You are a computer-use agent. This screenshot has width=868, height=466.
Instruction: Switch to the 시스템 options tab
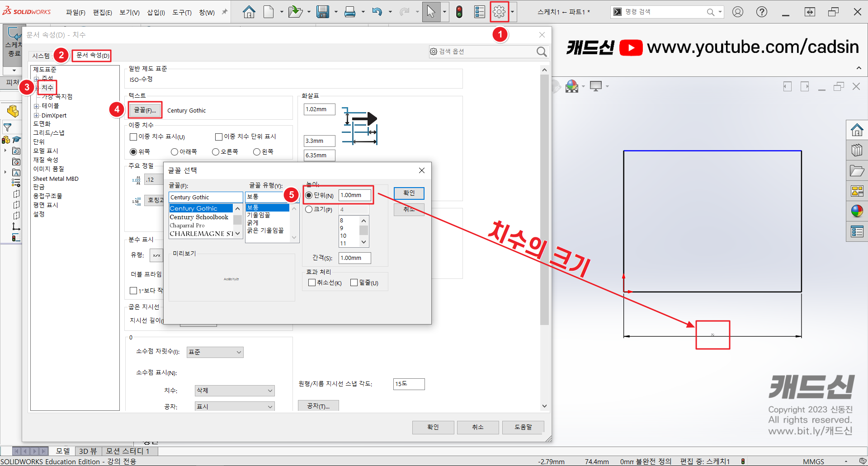[x=41, y=56]
